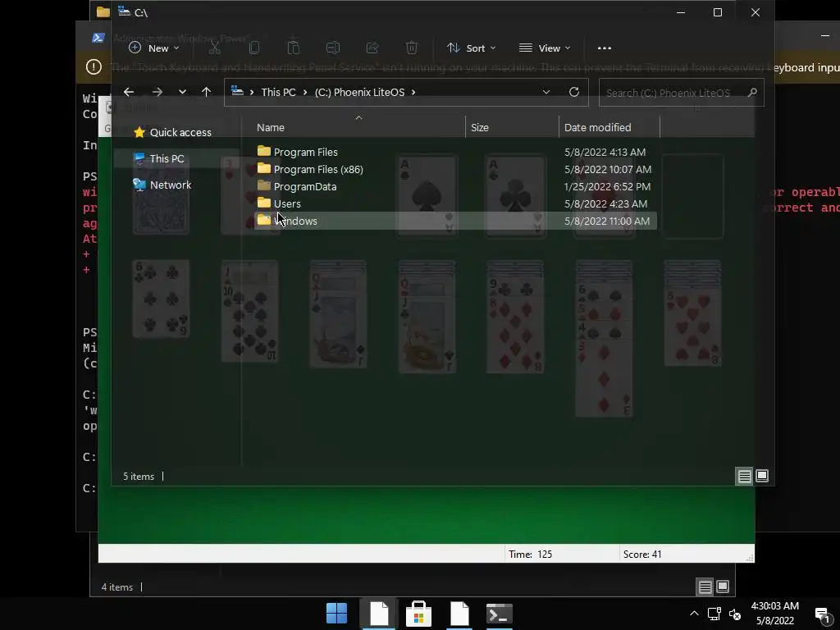
Task: Click date 1/25/2022 6:52 PM cell
Action: pyautogui.click(x=607, y=186)
